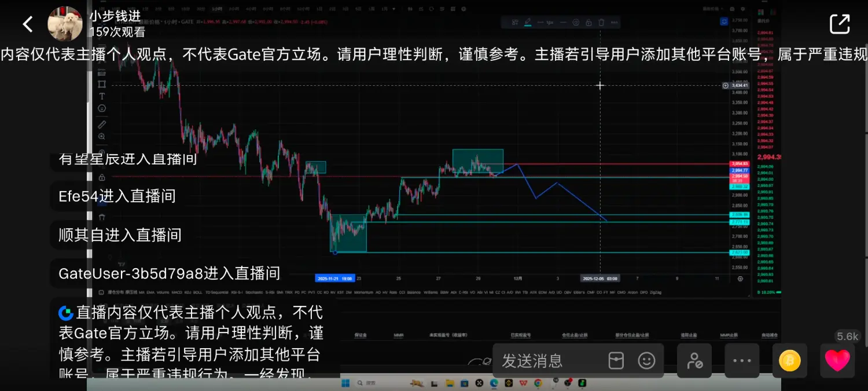Open the red packet box icon in message bar

click(616, 361)
